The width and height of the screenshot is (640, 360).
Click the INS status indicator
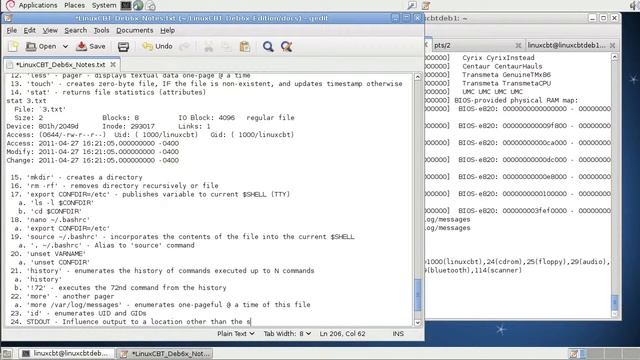coord(398,333)
